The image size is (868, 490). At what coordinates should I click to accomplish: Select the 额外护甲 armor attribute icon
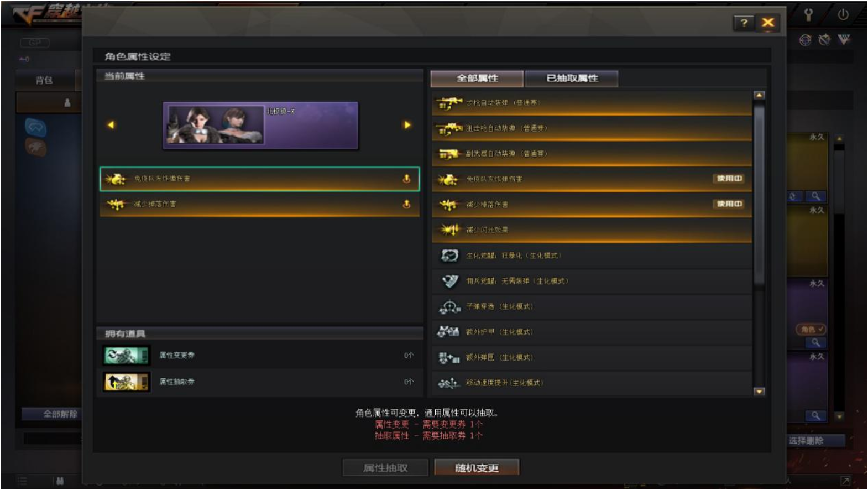tap(448, 332)
